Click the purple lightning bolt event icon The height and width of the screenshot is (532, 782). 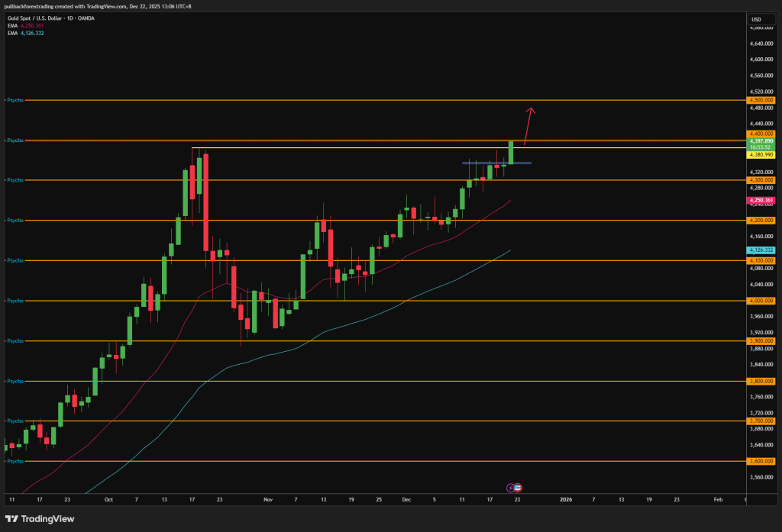(511, 487)
